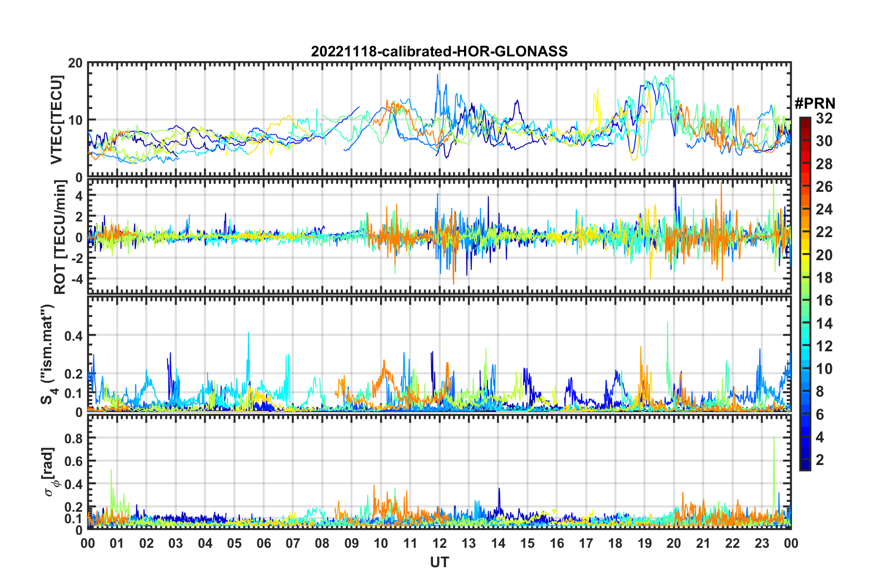Screen dimensions: 879x588
Task: Click colorbar tick label "10"
Action: pos(824,368)
